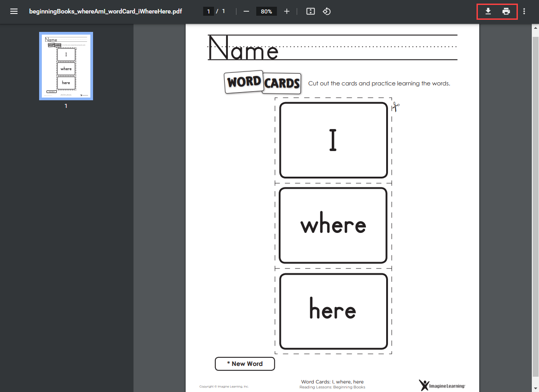The image size is (539, 392).
Task: Select the current page number field
Action: coord(209,11)
